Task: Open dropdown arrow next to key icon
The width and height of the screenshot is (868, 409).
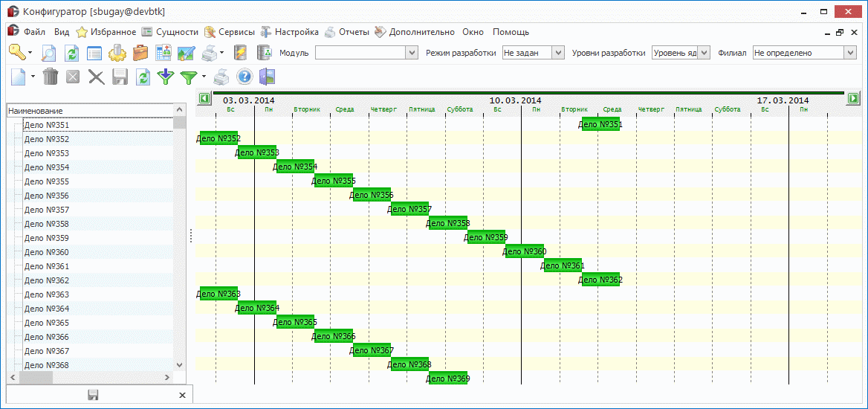Action: point(30,53)
